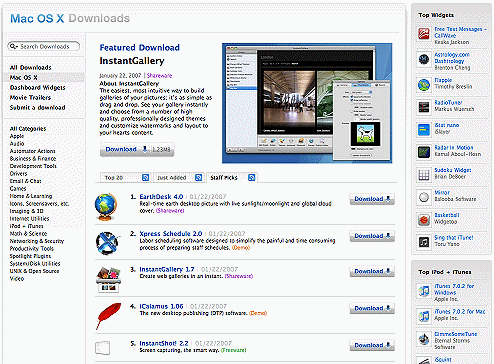Select Dashboard Widgets in sidebar menu
The image size is (494, 364).
38,88
